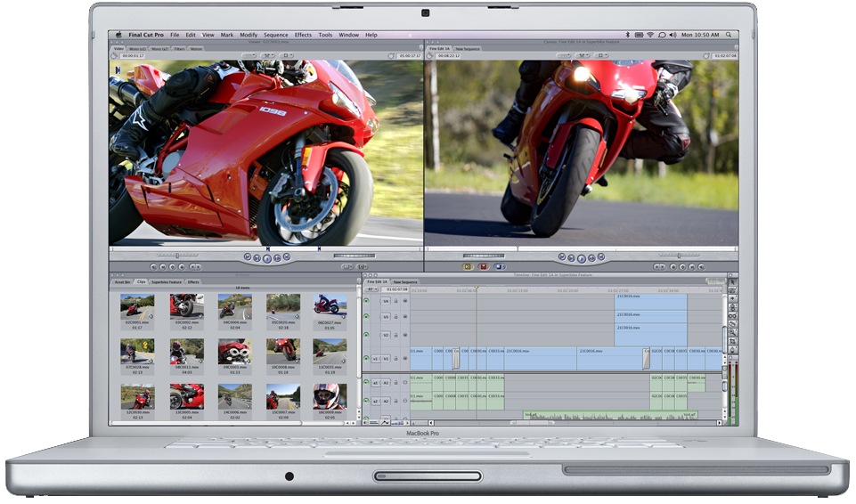This screenshot has width=856, height=504.
Task: Open the Sequence menu
Action: point(275,35)
